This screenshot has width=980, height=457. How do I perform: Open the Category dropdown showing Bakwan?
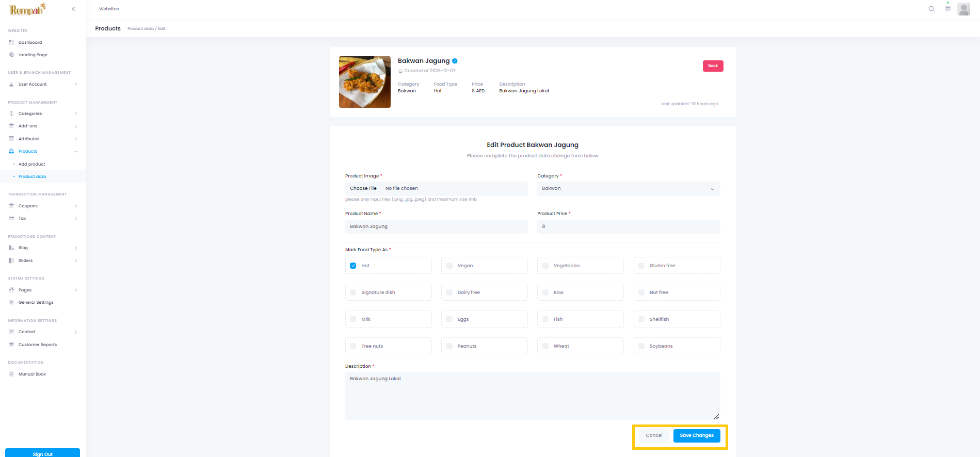click(x=628, y=188)
